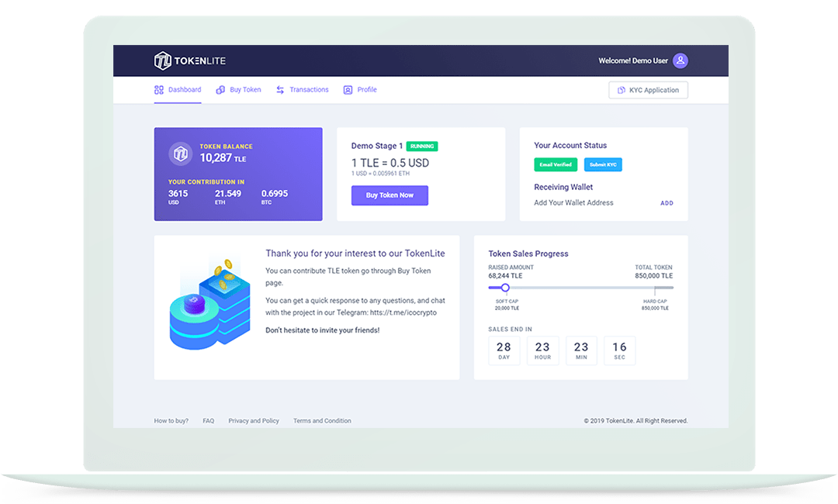The width and height of the screenshot is (838, 504).
Task: Open Privacy and Policy footer link
Action: [x=254, y=421]
